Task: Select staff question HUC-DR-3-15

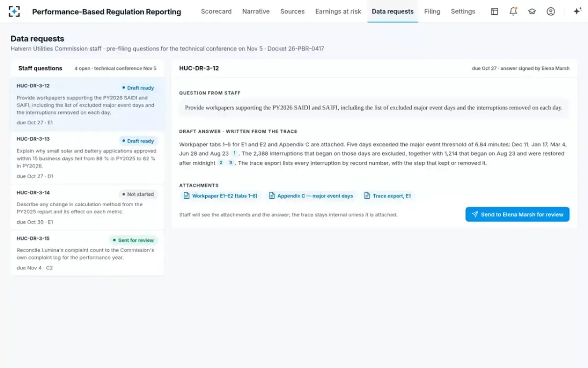Action: [87, 253]
